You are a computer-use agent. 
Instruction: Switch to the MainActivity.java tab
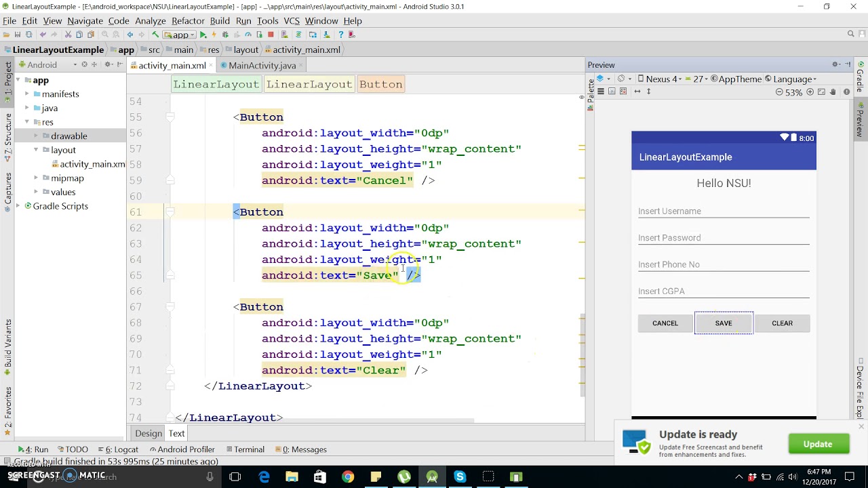coord(261,66)
